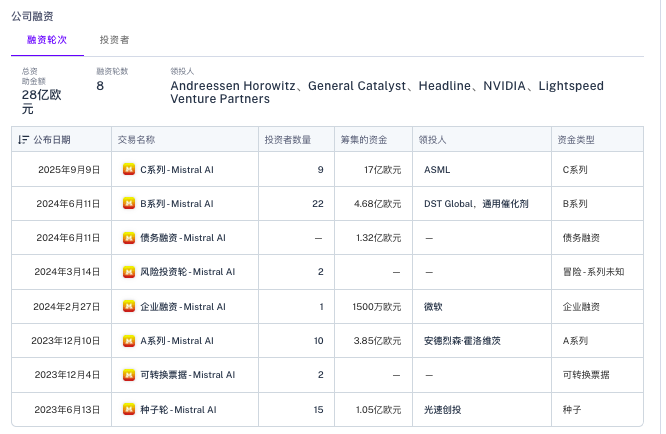Viewport: 666px width, 434px height.
Task: Click the Mistral logo in A系列 row
Action: coord(129,341)
